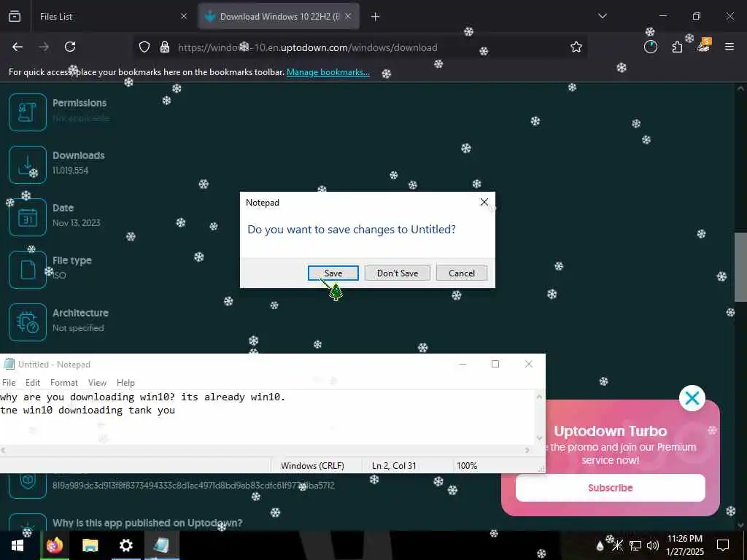The image size is (747, 560).
Task: Open the snowflake tray icon
Action: click(617, 545)
